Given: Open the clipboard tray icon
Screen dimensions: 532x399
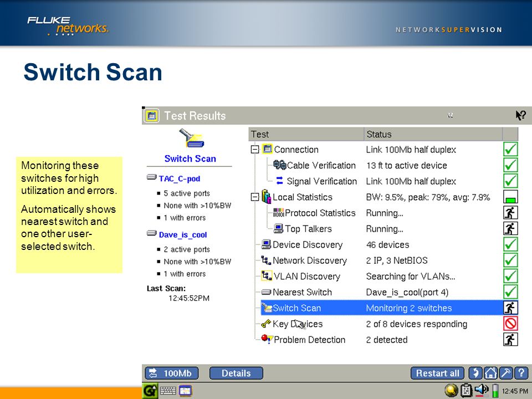Looking at the screenshot, I should [x=466, y=391].
